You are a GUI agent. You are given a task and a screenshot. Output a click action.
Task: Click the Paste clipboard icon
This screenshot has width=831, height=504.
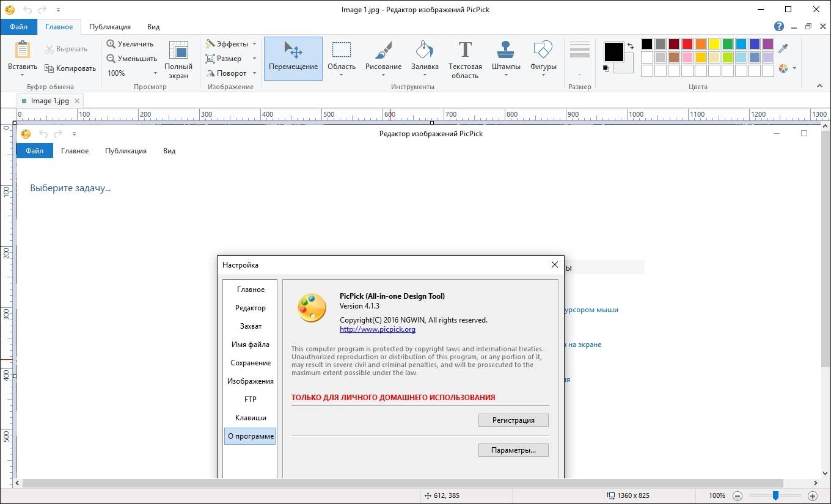(23, 49)
